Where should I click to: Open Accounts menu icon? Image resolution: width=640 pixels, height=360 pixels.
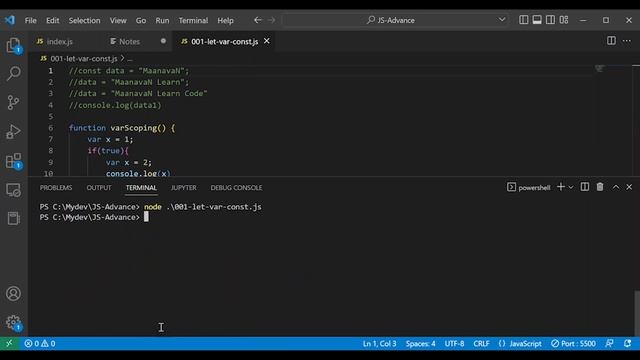point(13,293)
